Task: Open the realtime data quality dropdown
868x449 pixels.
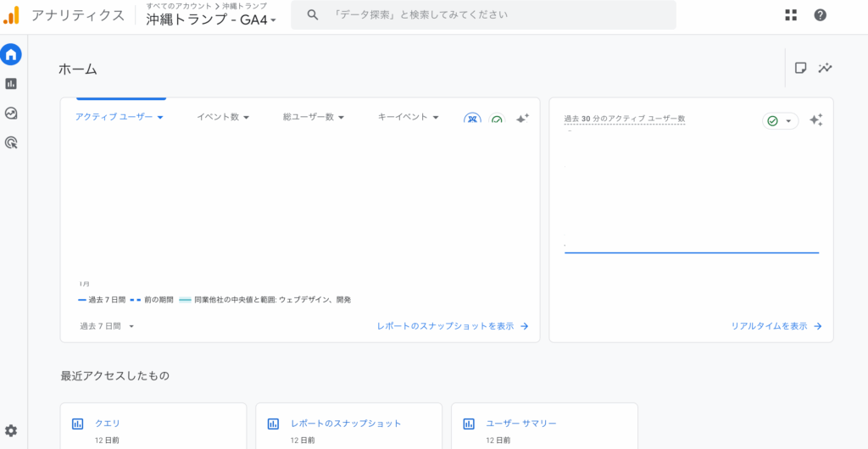Action: click(781, 120)
